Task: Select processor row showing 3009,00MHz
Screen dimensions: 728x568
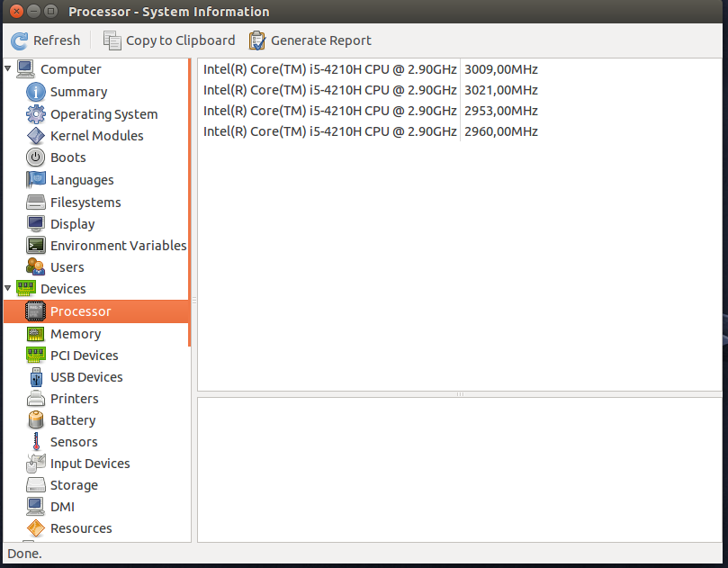Action: 460,69
